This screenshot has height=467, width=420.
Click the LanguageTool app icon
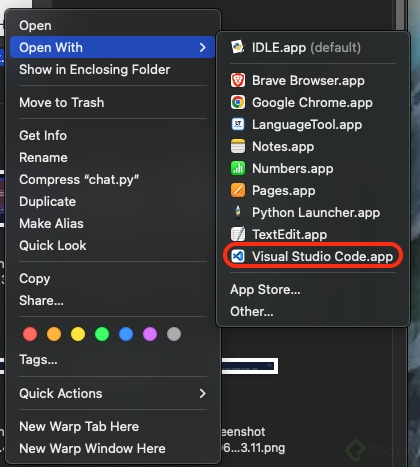(238, 124)
